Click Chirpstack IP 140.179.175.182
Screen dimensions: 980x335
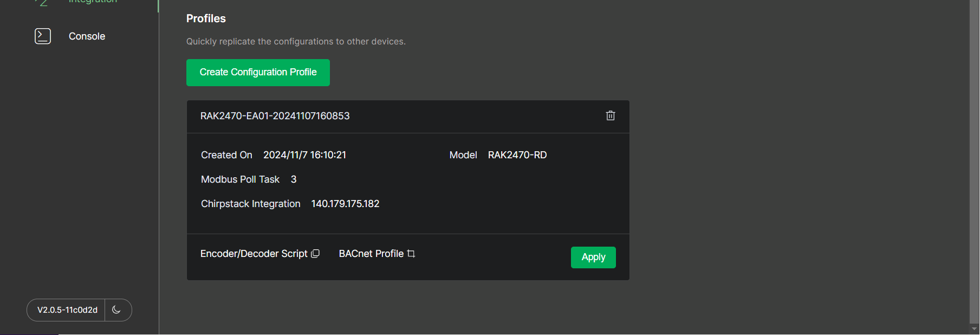345,204
